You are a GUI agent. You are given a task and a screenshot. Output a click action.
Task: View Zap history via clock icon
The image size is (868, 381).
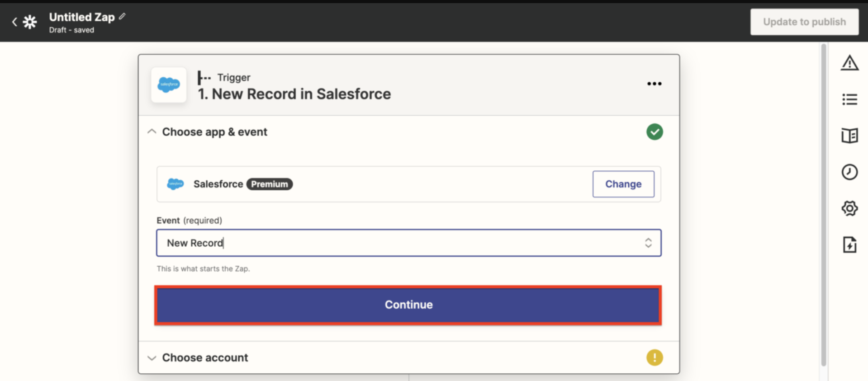click(x=849, y=172)
